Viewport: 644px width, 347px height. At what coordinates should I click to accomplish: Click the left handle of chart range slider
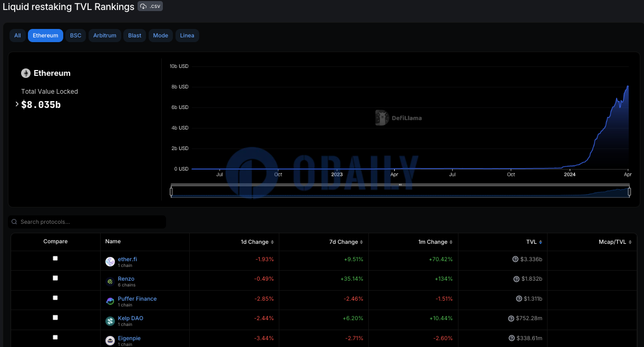pos(171,192)
